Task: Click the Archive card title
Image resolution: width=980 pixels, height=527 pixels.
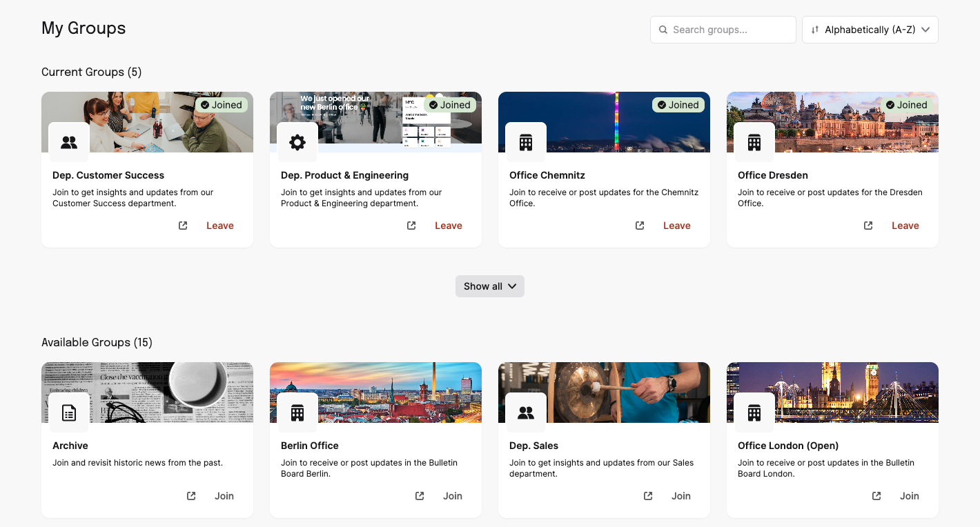Action: pos(70,446)
